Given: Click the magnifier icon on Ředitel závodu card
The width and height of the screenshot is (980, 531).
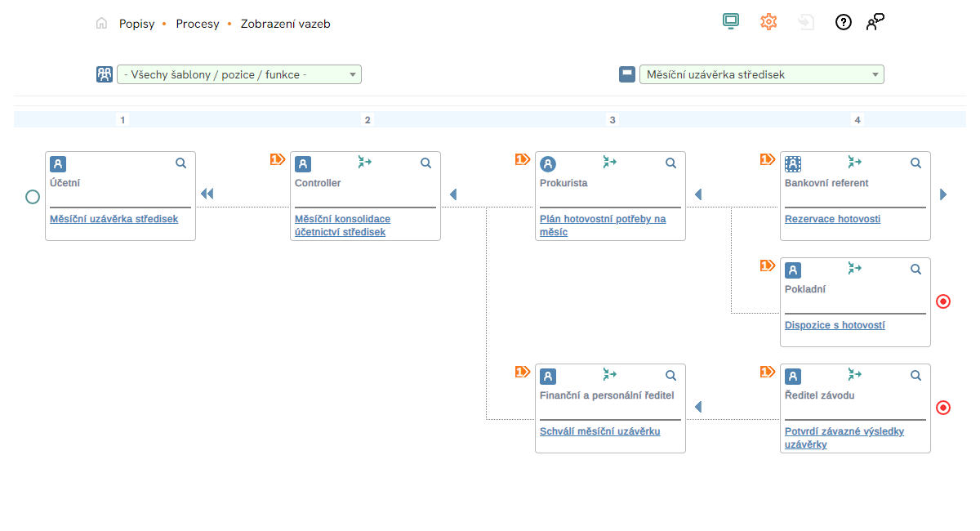Looking at the screenshot, I should [x=916, y=376].
